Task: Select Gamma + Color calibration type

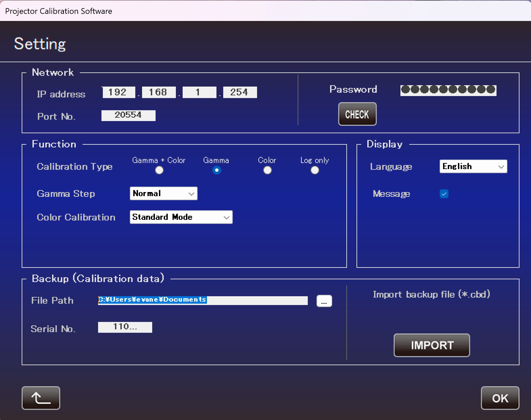Action: click(159, 170)
